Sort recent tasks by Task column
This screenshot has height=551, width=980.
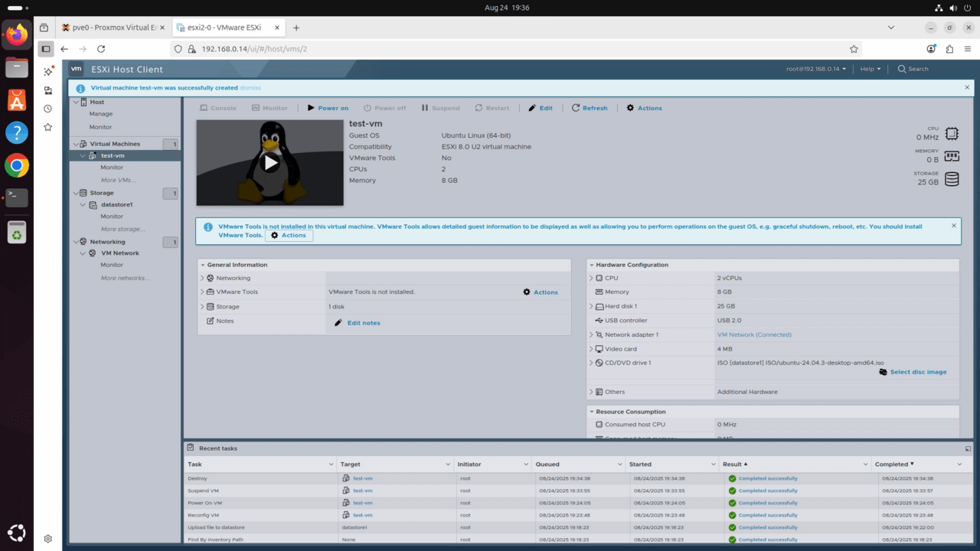pos(260,464)
